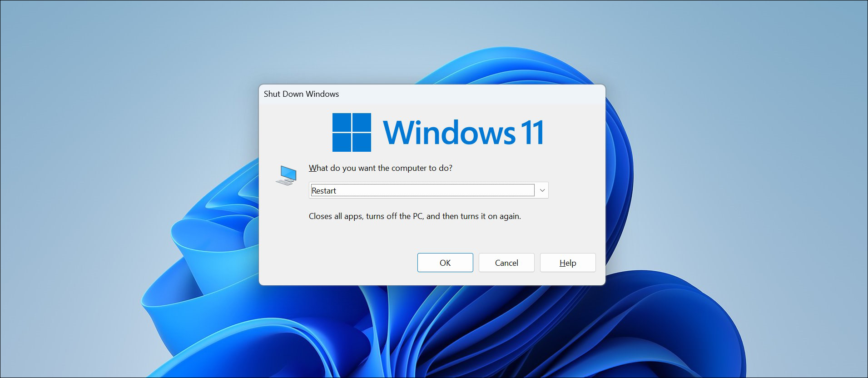Click 'What do you want the computer to do?' label
This screenshot has width=868, height=378.
pyautogui.click(x=381, y=168)
